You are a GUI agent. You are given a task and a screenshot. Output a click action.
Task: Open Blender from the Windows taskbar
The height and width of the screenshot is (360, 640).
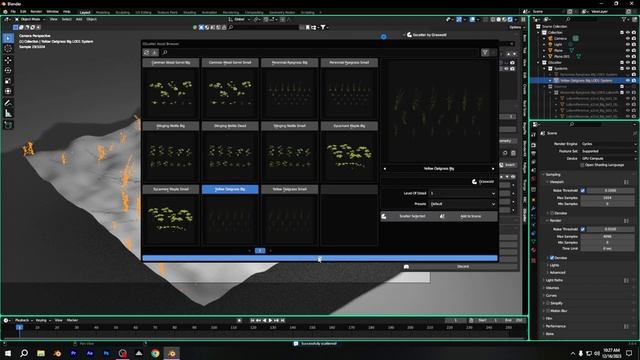tap(172, 353)
